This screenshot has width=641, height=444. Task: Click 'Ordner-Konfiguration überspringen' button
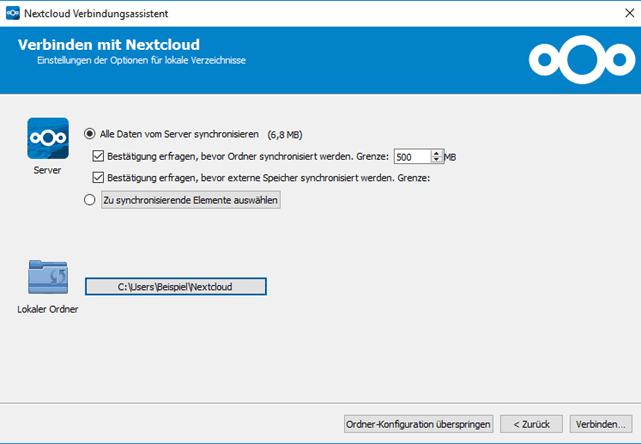click(x=418, y=424)
